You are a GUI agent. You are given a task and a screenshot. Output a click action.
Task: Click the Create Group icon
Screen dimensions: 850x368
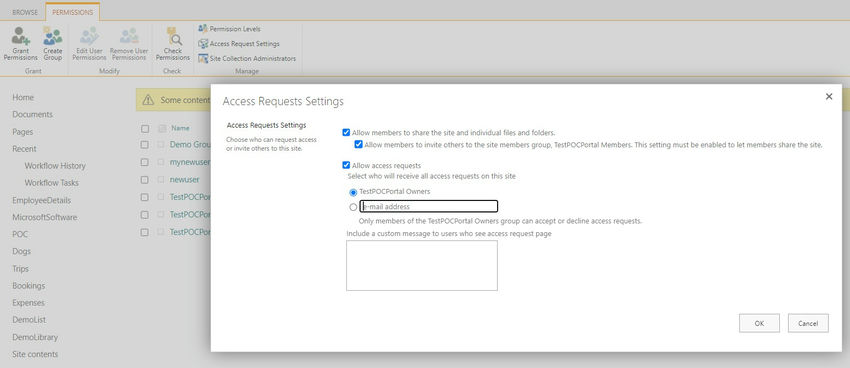click(53, 36)
